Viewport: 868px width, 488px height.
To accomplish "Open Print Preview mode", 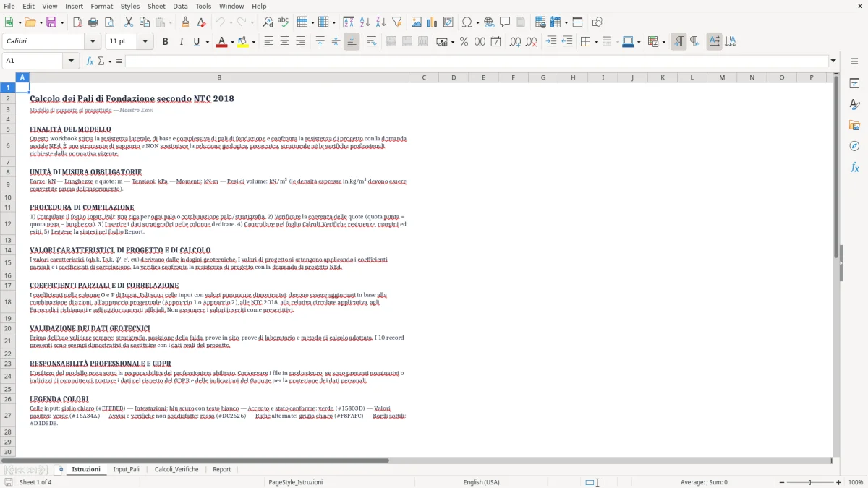I will tap(109, 22).
